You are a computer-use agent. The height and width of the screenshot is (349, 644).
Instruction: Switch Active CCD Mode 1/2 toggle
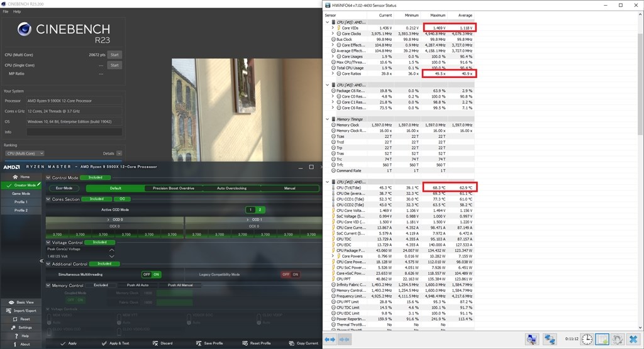(x=255, y=209)
